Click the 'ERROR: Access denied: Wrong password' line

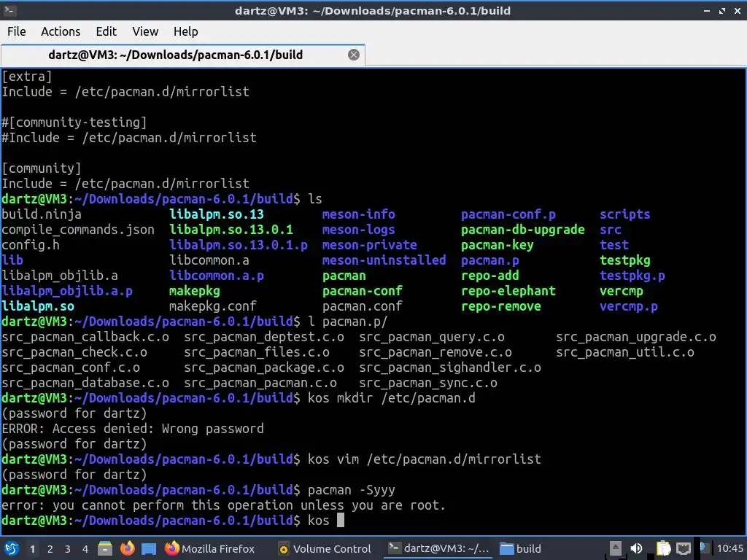(133, 429)
